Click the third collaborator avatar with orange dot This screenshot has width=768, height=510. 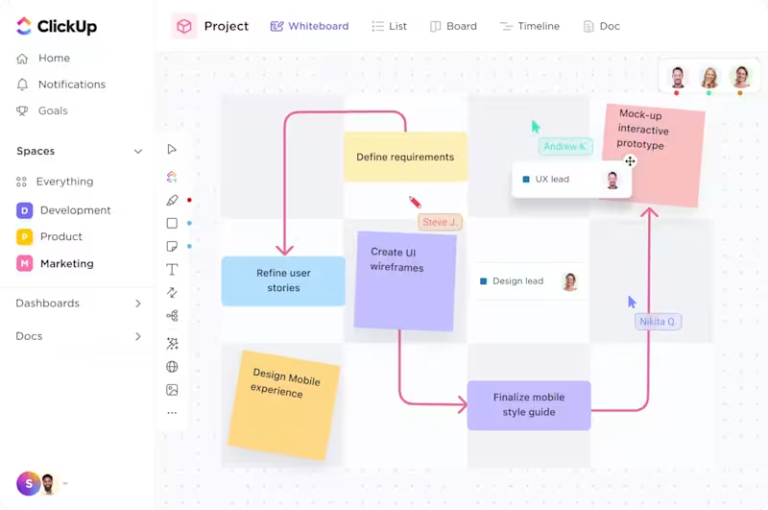(741, 76)
